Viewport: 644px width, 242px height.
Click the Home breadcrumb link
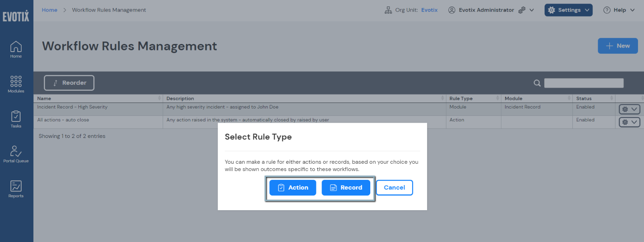coord(50,10)
